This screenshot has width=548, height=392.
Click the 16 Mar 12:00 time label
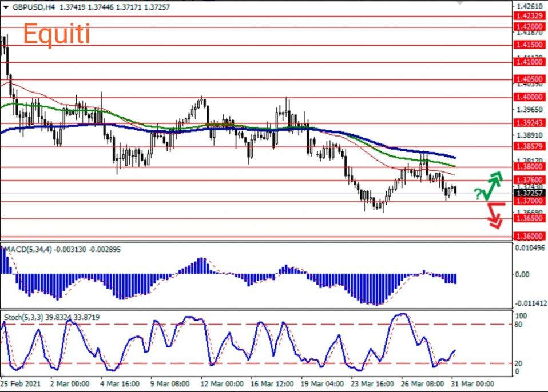(x=272, y=384)
